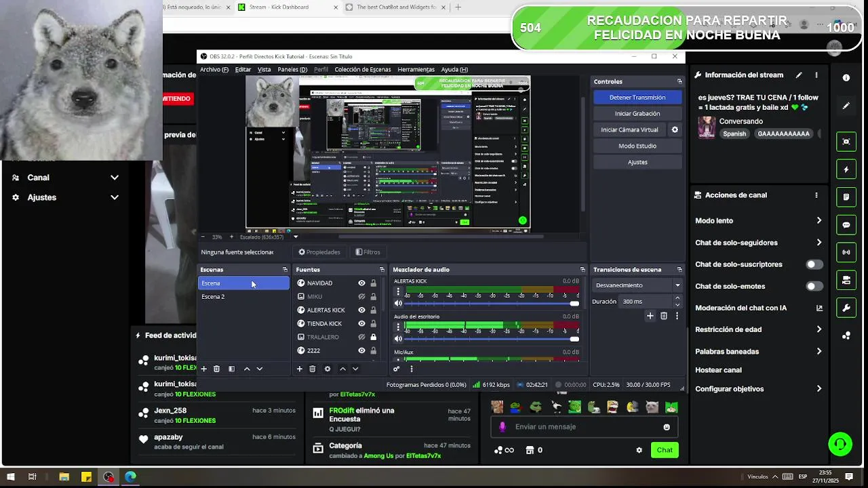Open Kick sidebar info circle icon
Screen dimensions: 868x488
pos(846,78)
